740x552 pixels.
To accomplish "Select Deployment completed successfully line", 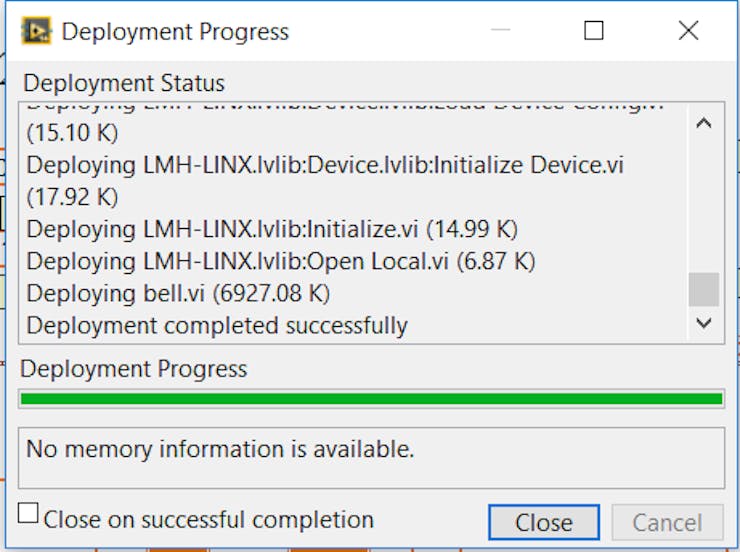I will pos(217,326).
